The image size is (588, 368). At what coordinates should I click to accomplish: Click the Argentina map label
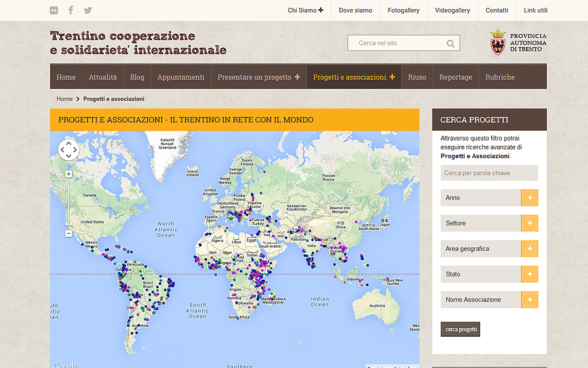[x=140, y=326]
